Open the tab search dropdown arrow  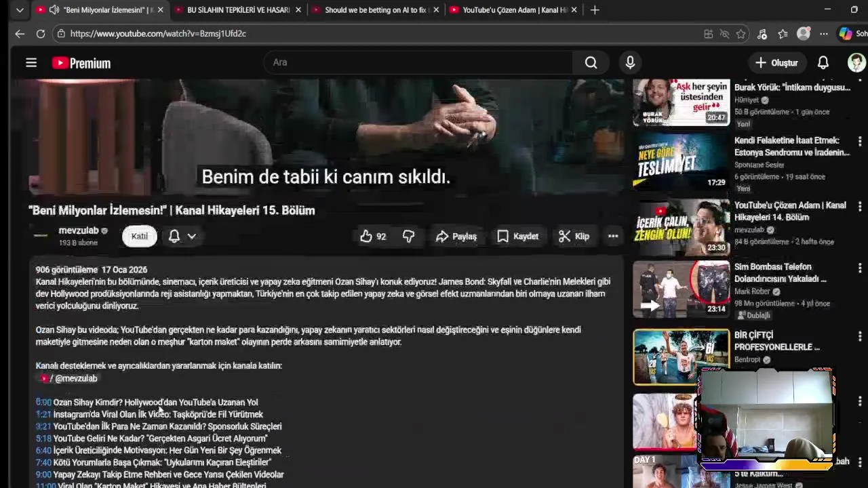pyautogui.click(x=20, y=10)
